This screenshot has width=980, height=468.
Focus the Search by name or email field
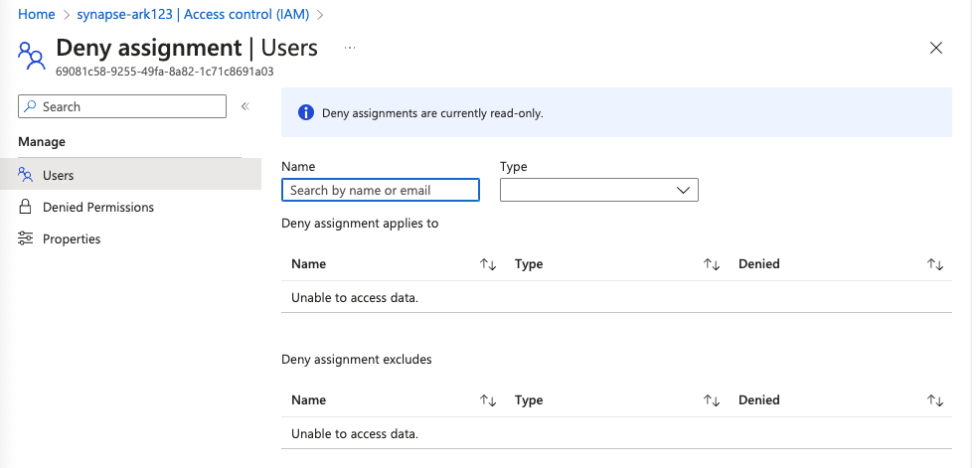pos(381,190)
